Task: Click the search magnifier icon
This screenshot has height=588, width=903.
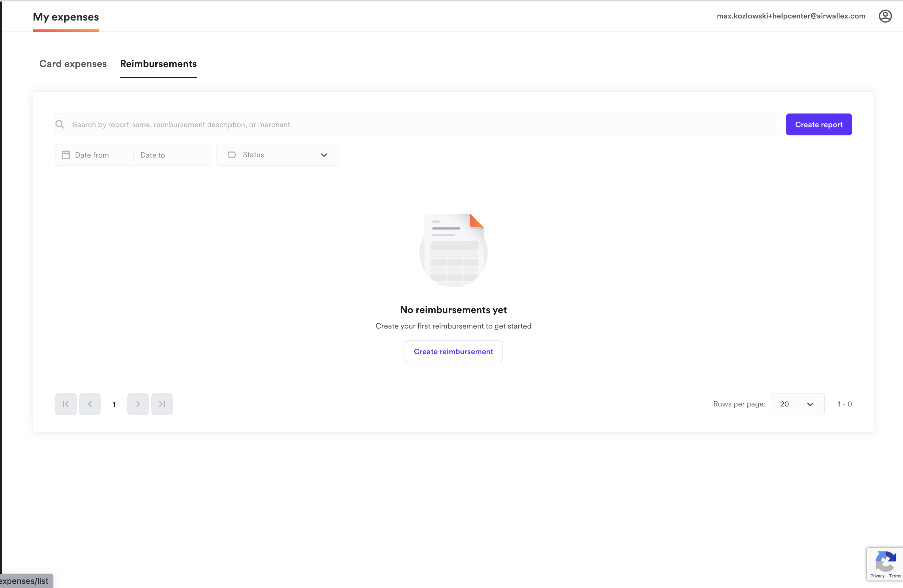Action: [60, 124]
